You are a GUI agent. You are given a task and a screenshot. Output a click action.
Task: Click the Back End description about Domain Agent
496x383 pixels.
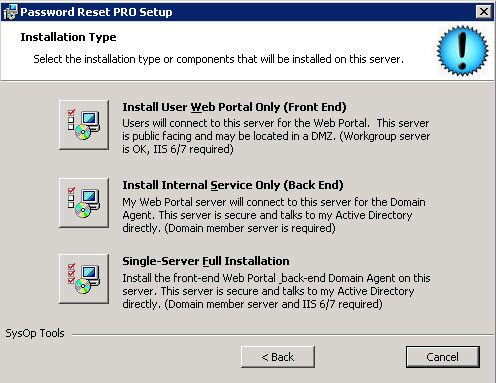pos(274,215)
